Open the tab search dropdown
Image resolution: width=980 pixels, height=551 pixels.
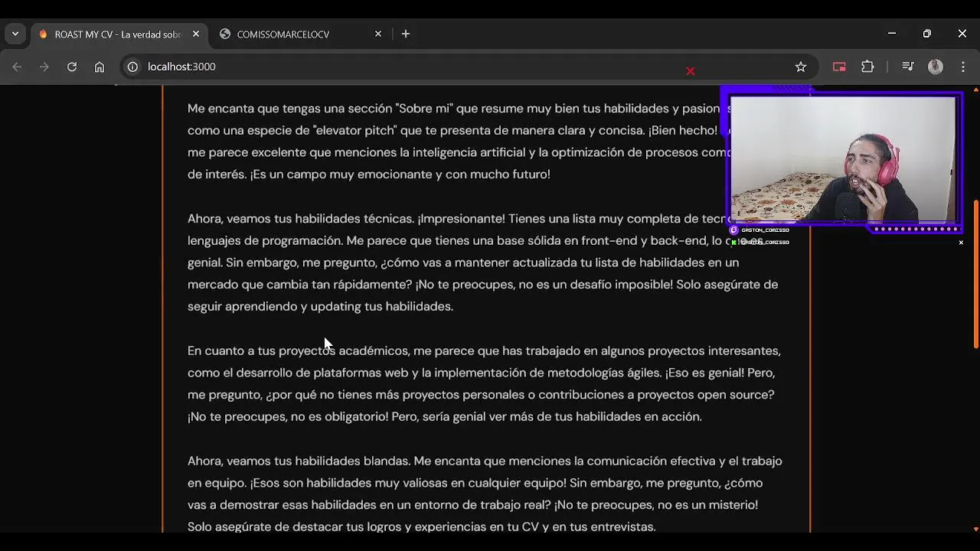pyautogui.click(x=15, y=34)
